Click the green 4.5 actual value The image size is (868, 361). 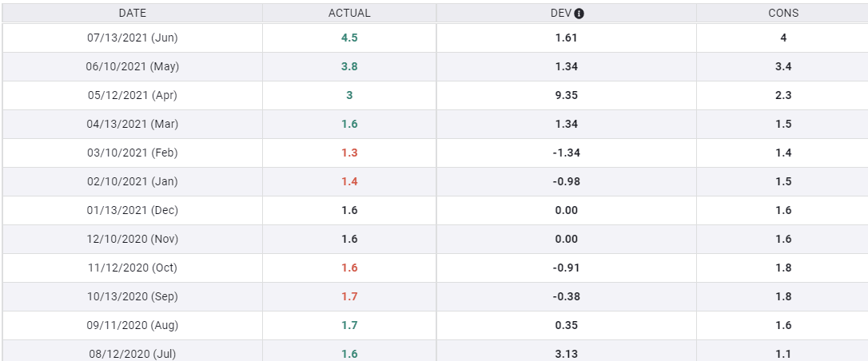[x=349, y=38]
